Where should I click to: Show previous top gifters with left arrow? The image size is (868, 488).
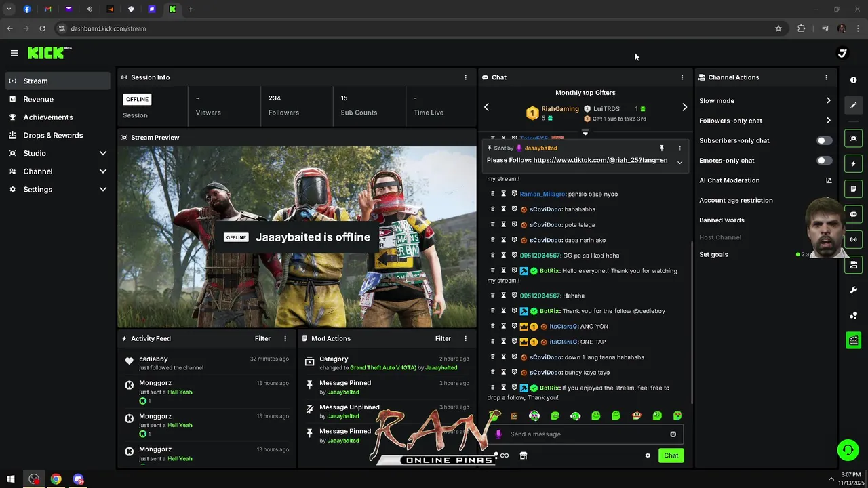486,107
